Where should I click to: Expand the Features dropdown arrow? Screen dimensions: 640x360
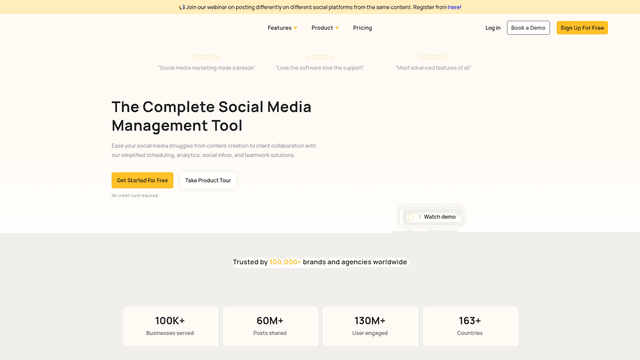point(296,28)
